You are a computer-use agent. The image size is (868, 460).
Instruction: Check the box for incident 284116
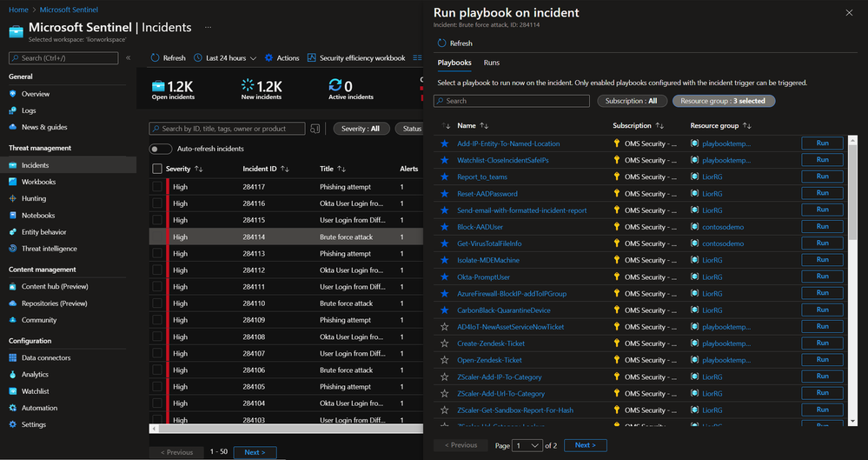point(157,203)
